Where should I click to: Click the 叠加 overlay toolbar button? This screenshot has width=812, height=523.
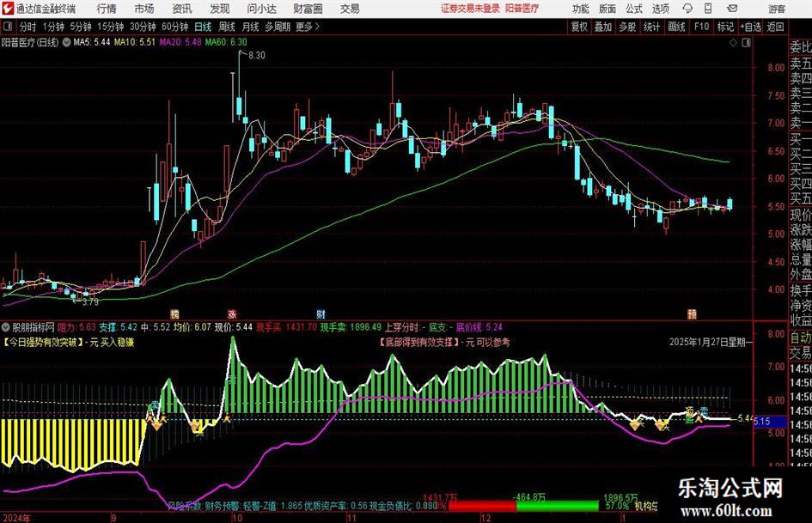pos(603,27)
